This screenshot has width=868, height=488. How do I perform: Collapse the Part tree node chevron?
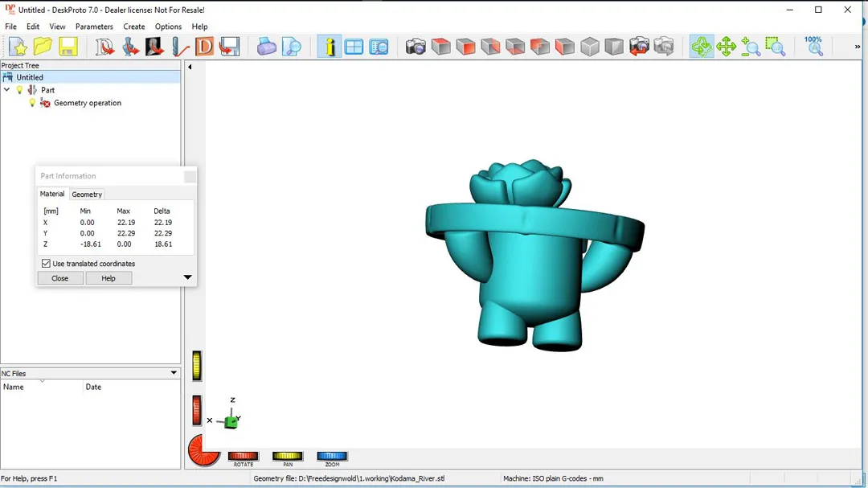click(x=6, y=90)
